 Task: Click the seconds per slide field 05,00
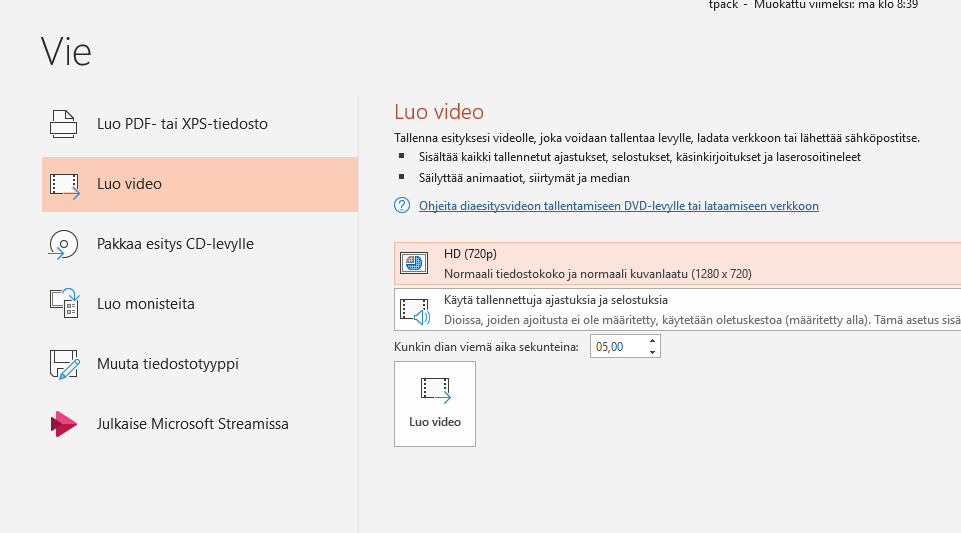click(x=617, y=347)
